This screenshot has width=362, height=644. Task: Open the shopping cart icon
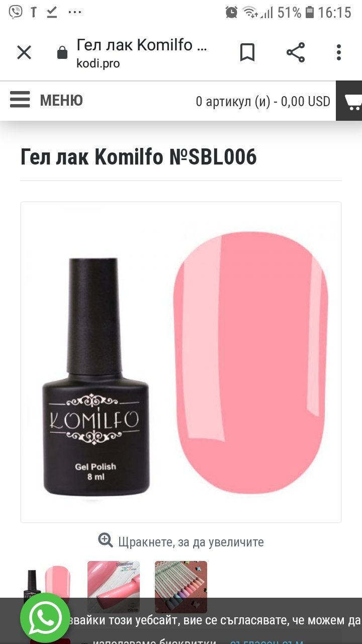(x=351, y=101)
